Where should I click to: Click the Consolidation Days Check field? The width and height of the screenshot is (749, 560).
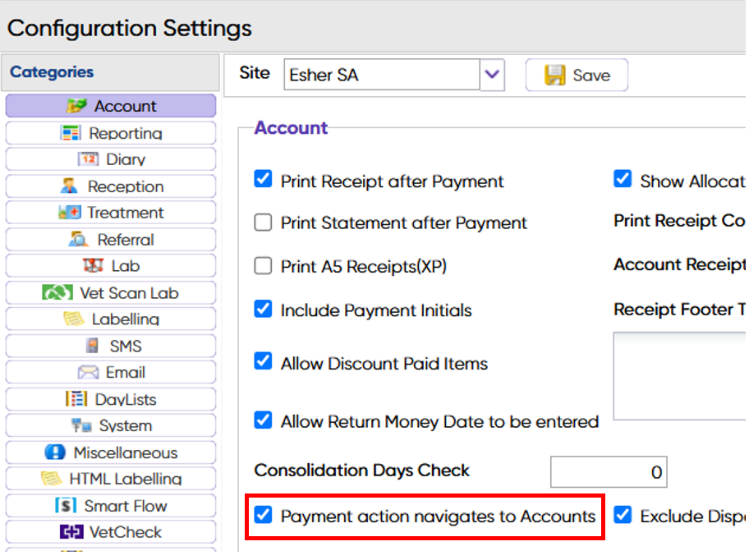point(609,472)
